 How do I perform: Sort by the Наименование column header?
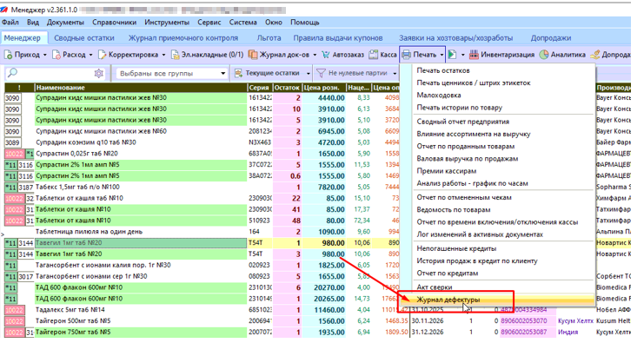pos(141,88)
